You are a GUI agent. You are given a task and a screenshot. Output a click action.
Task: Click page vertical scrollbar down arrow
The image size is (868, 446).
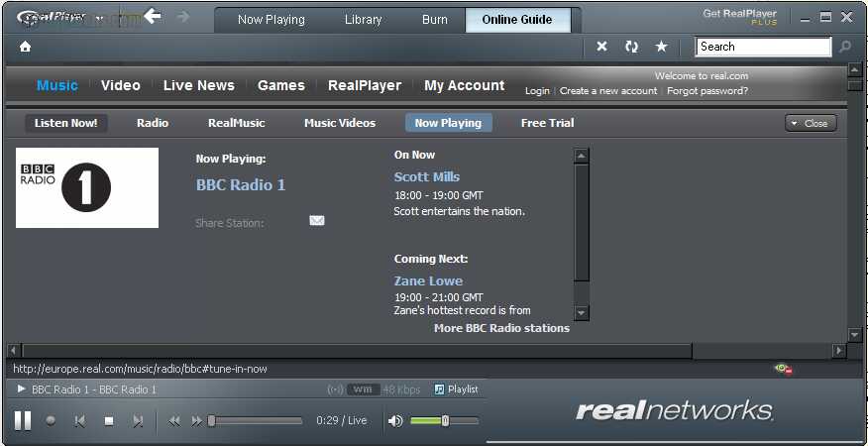coord(855,335)
